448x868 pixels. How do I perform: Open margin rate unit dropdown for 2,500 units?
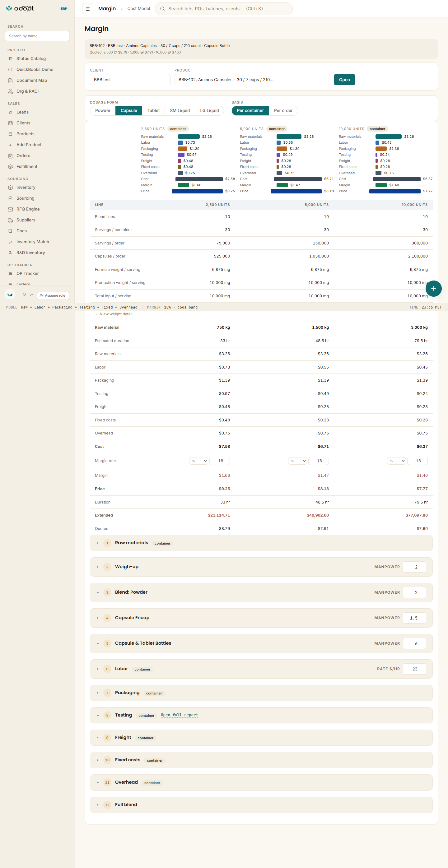(198, 461)
